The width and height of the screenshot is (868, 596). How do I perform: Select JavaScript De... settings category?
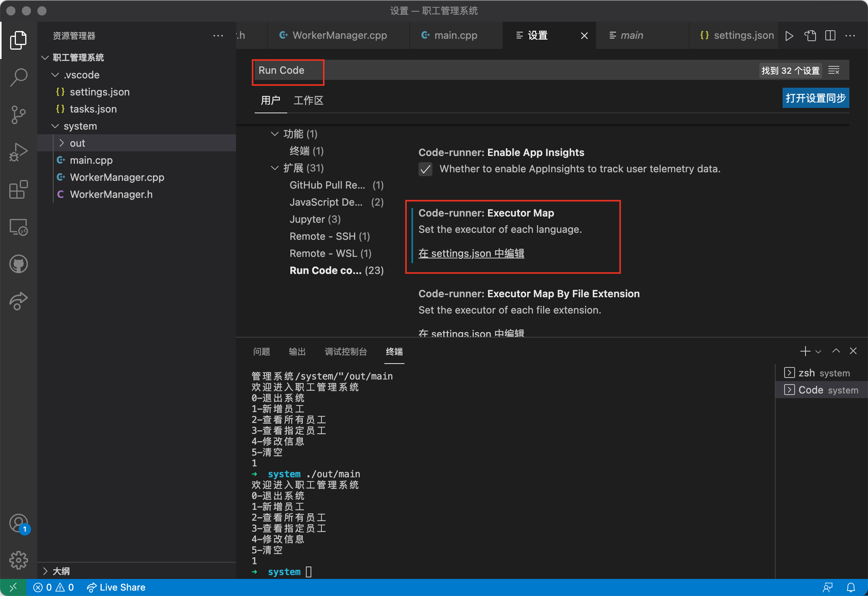click(x=336, y=202)
